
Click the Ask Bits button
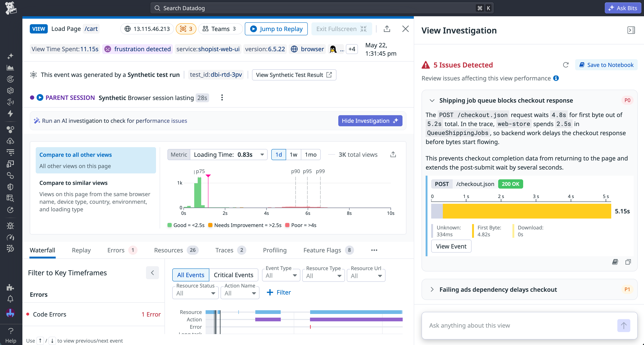point(623,8)
